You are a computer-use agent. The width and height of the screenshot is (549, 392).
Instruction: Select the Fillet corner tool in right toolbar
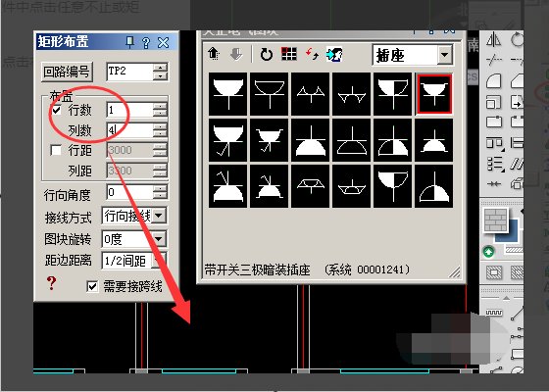[x=494, y=81]
